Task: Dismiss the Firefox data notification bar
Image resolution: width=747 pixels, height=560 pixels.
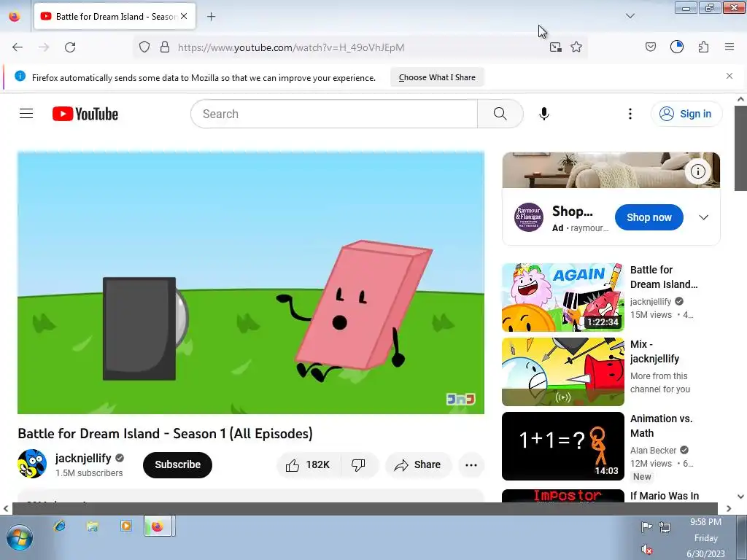Action: pyautogui.click(x=729, y=76)
